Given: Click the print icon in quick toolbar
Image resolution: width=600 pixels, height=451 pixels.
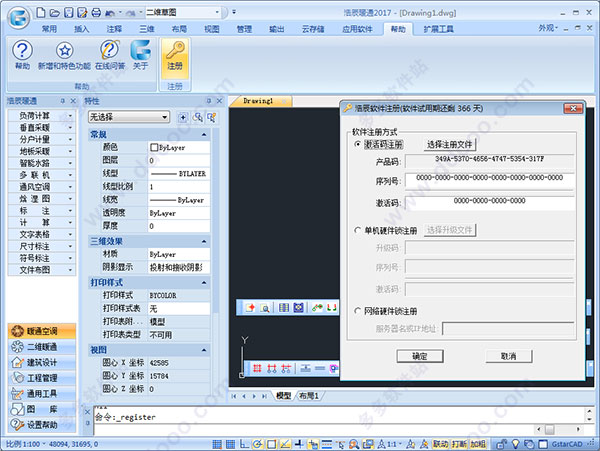Looking at the screenshot, I should pos(96,13).
